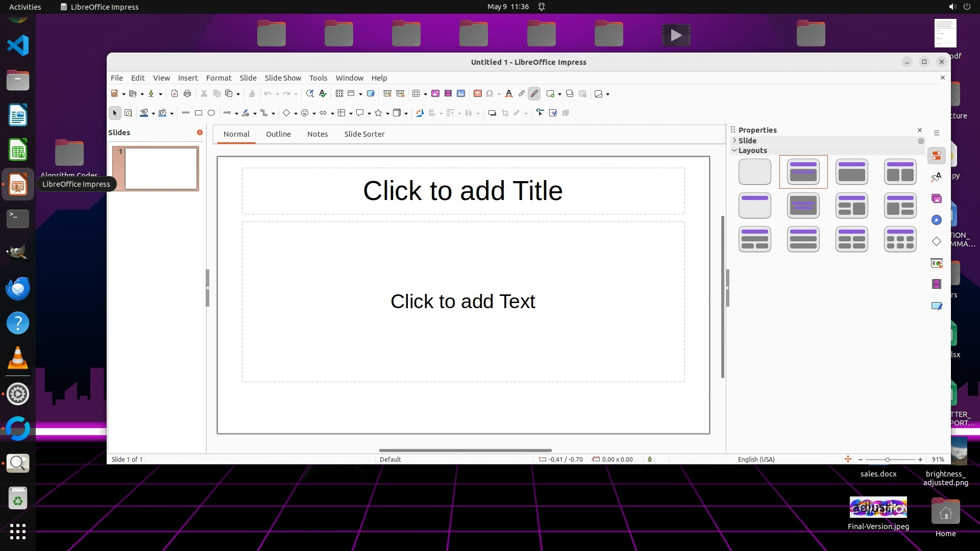Open the Slide Show menu

tap(283, 78)
